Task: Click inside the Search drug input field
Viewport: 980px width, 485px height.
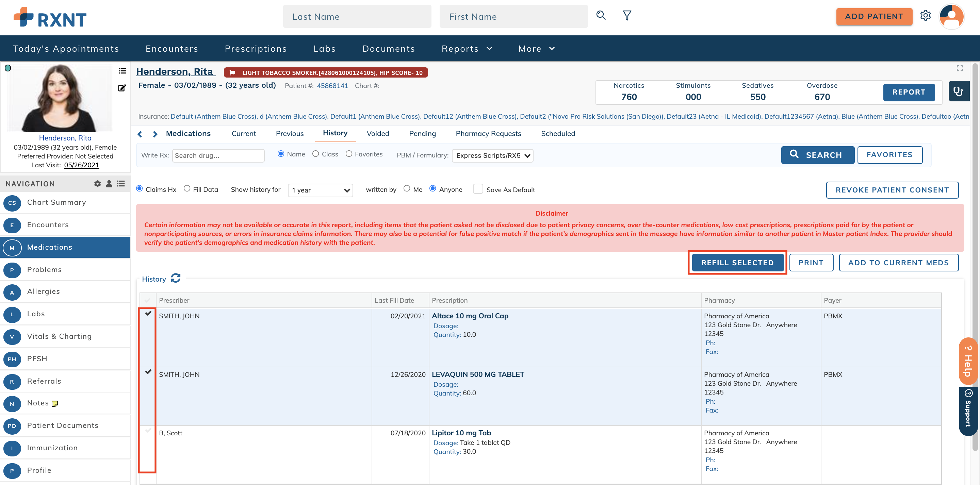Action: [x=218, y=155]
